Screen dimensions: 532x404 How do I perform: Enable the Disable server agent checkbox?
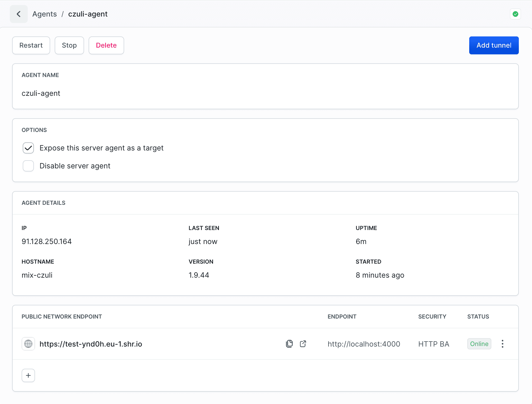click(28, 166)
